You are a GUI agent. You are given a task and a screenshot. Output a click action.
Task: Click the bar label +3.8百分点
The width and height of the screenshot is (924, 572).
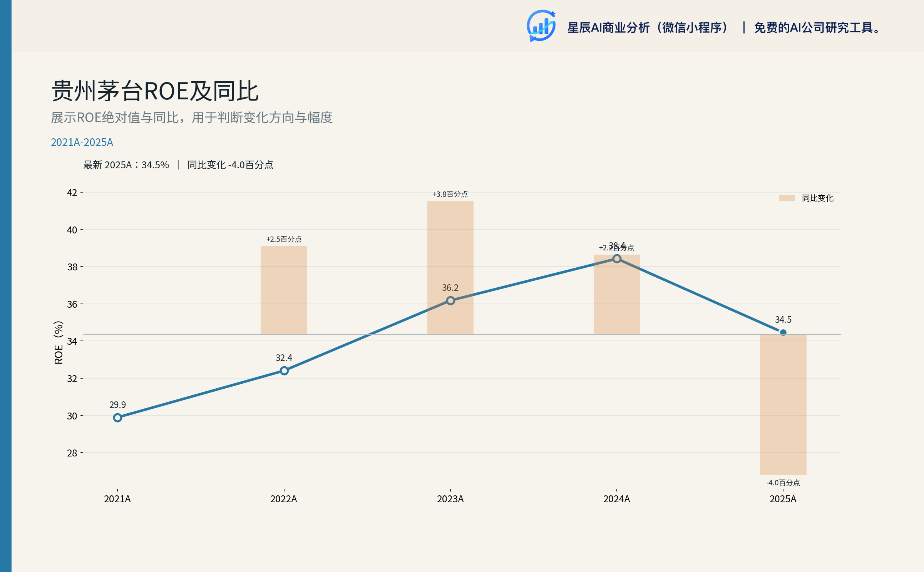(x=450, y=194)
